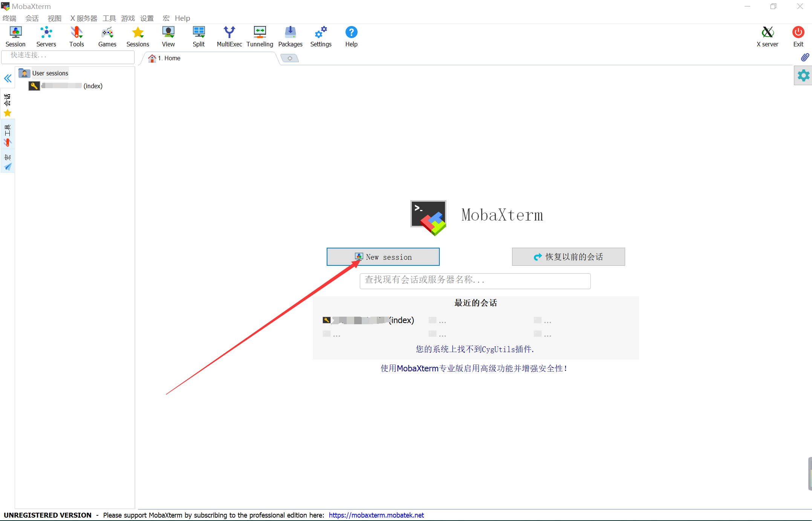Viewport: 812px width, 521px height.
Task: Add a new tab beside Home tab
Action: [x=290, y=58]
